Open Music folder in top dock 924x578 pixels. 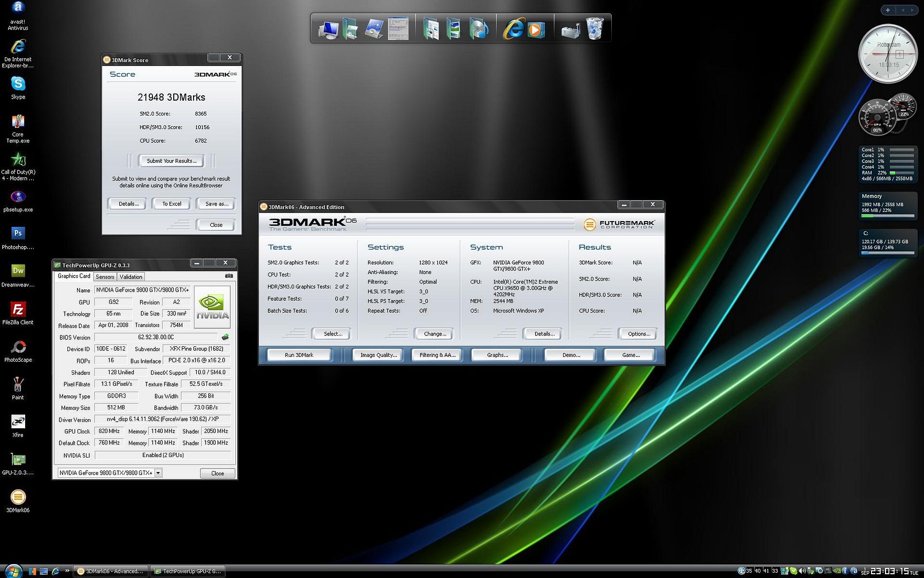(x=478, y=29)
